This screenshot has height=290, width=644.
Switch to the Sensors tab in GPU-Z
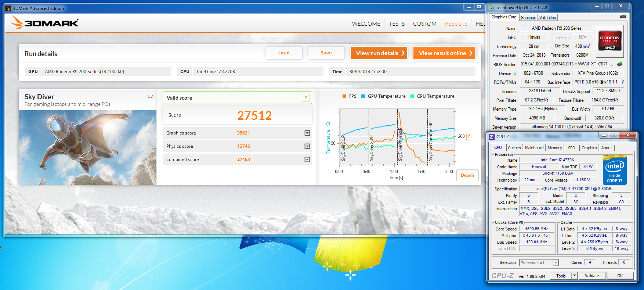click(x=528, y=18)
